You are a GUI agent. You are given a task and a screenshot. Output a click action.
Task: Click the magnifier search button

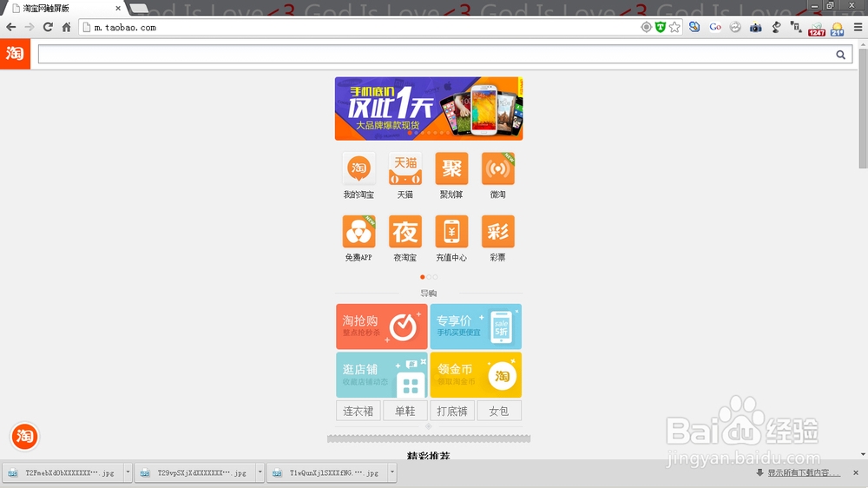(840, 55)
